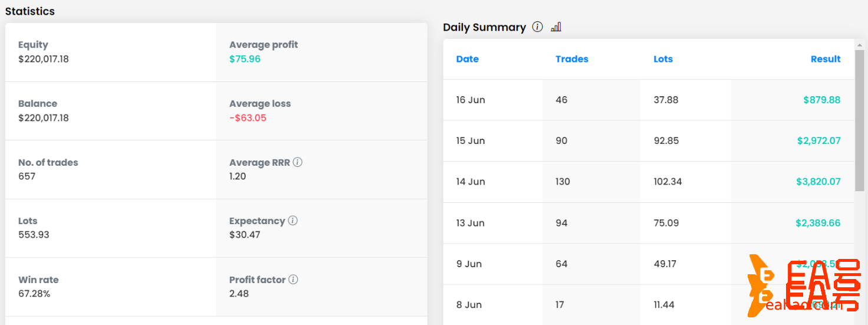Click the $2,972.07 result for 15 Jun

coord(818,140)
